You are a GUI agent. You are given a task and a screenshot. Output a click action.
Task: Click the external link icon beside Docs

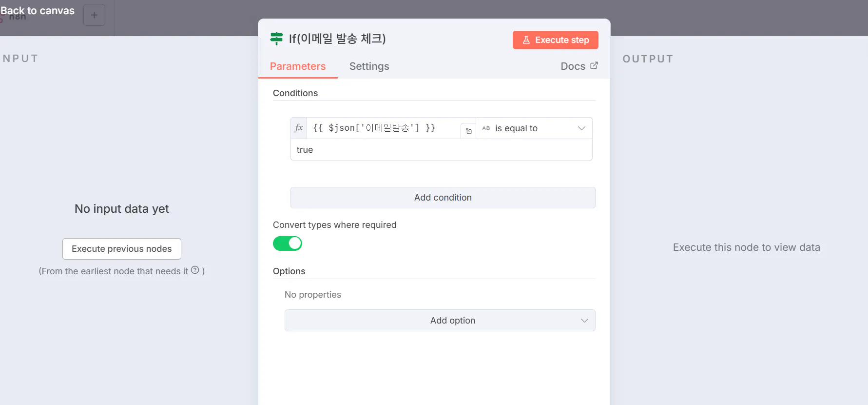(594, 66)
